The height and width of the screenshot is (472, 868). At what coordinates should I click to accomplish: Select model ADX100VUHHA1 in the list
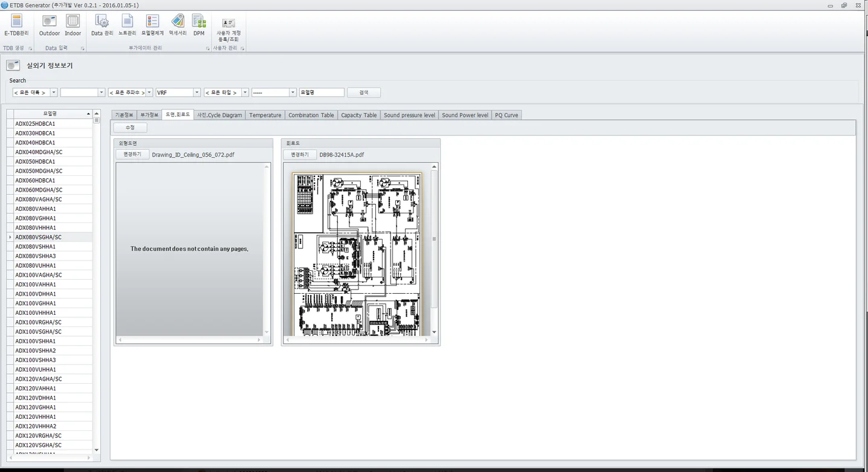53,369
